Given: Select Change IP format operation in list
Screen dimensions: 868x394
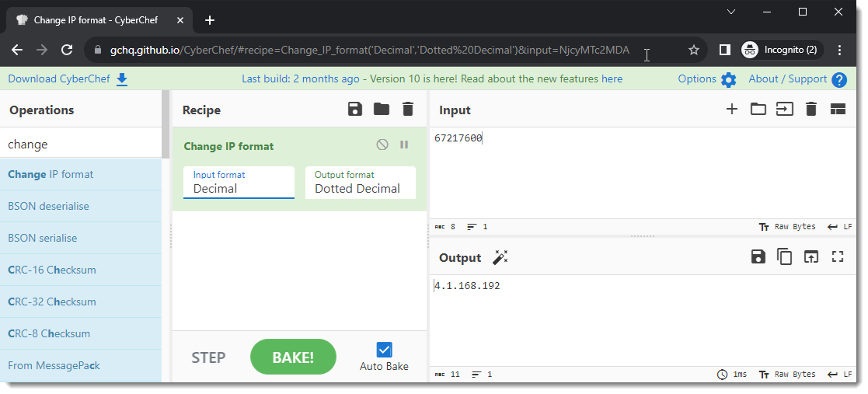Looking at the screenshot, I should 81,174.
